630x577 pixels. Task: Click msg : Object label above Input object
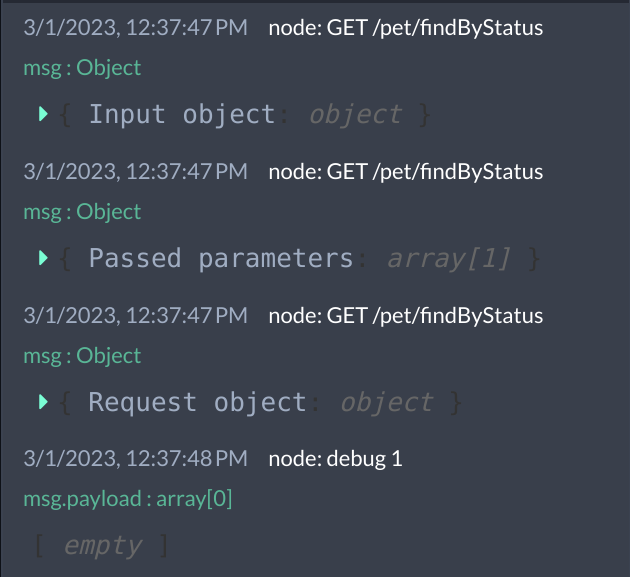[82, 67]
